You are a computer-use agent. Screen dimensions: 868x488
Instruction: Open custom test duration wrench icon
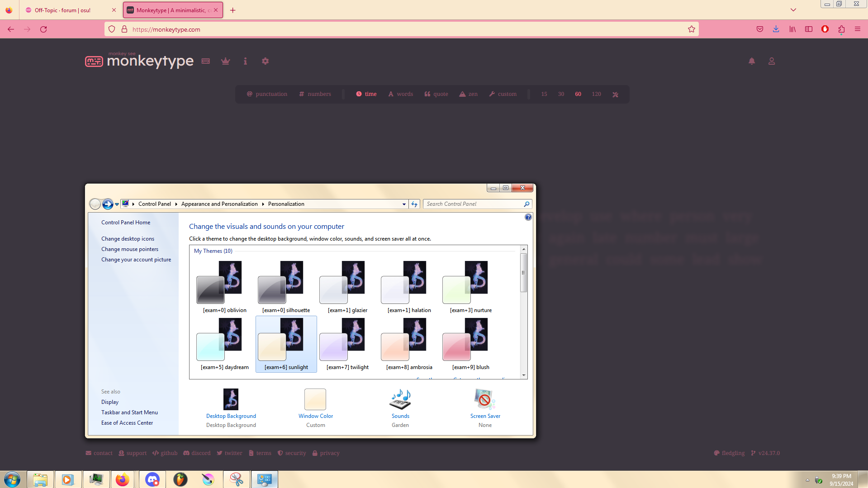pyautogui.click(x=615, y=95)
